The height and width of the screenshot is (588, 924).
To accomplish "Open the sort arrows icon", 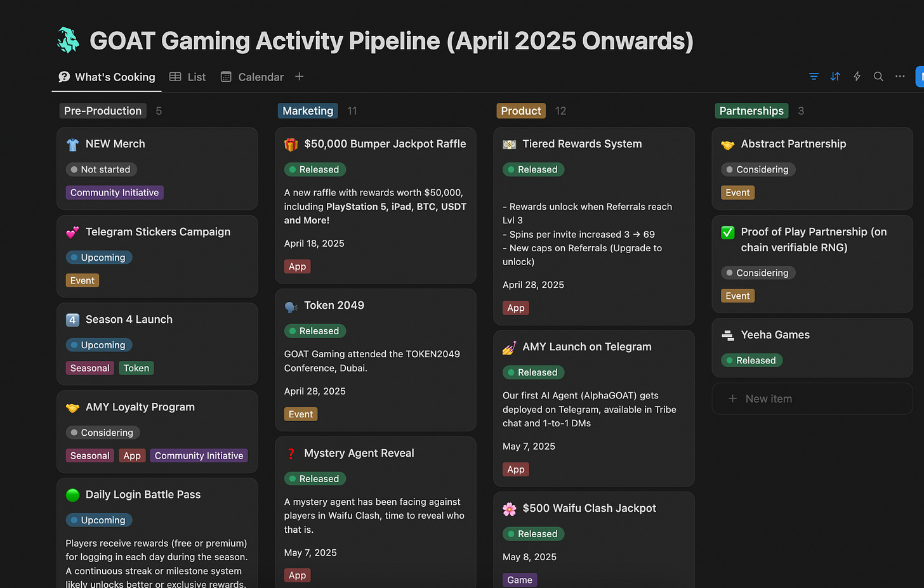I will pyautogui.click(x=835, y=77).
